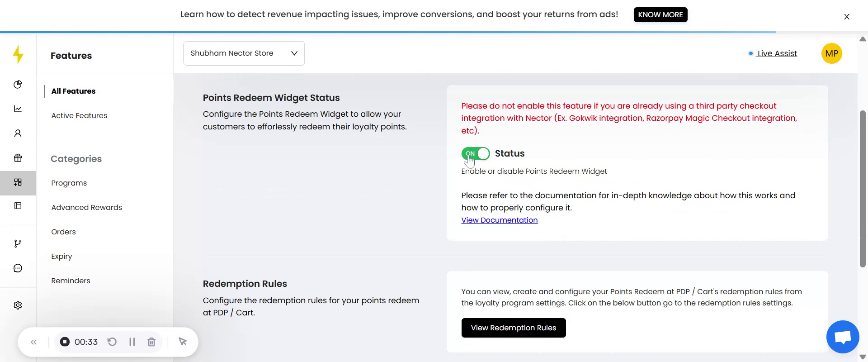Open the pie chart dashboard icon
The width and height of the screenshot is (868, 362).
pos(18,85)
